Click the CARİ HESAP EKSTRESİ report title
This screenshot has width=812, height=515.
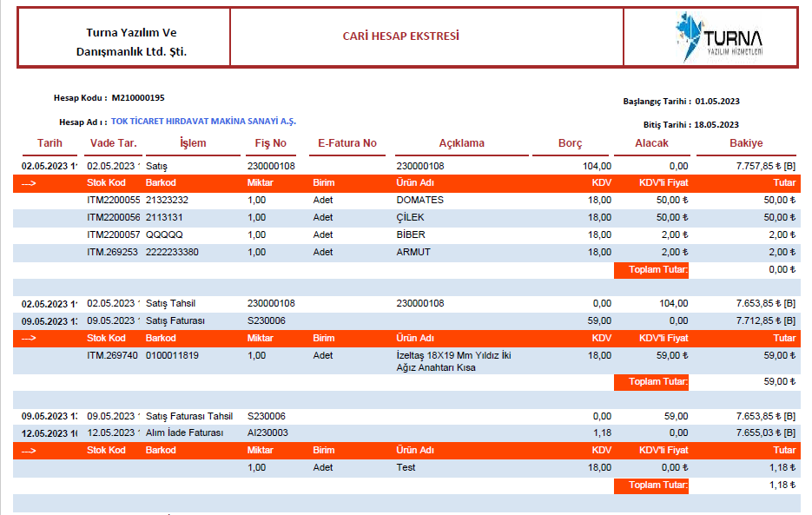pyautogui.click(x=400, y=36)
